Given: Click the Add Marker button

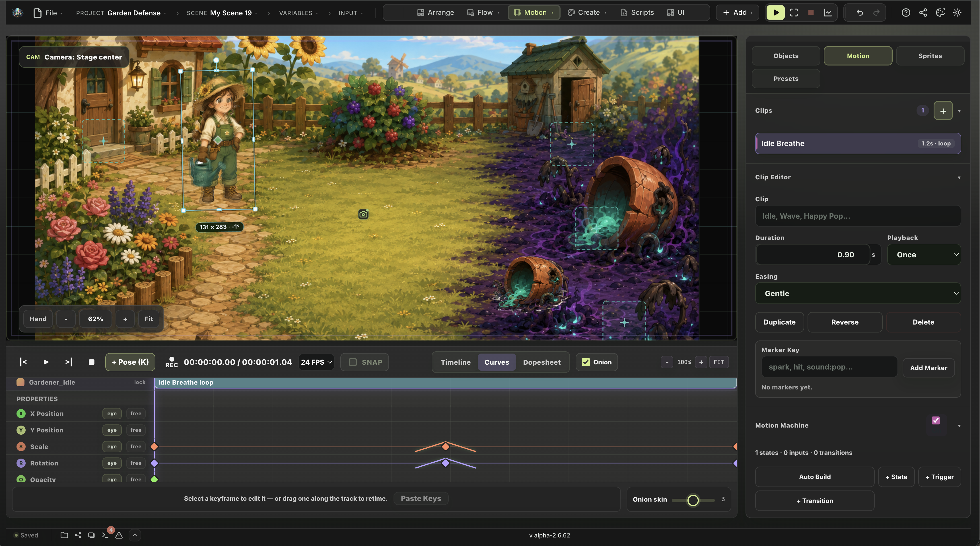Looking at the screenshot, I should 928,368.
